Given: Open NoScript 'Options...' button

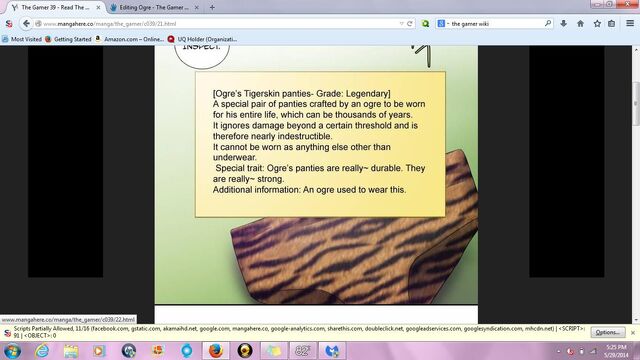Looking at the screenshot, I should coord(608,332).
